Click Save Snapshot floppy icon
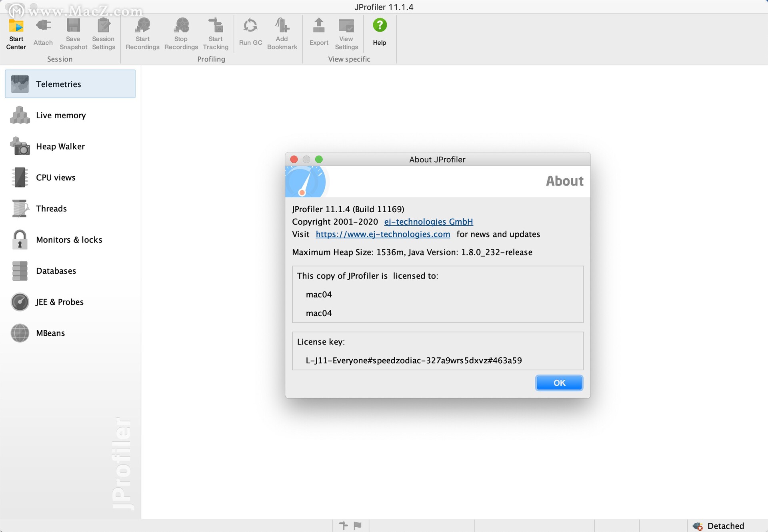Screen dimensions: 768x532 (x=73, y=25)
